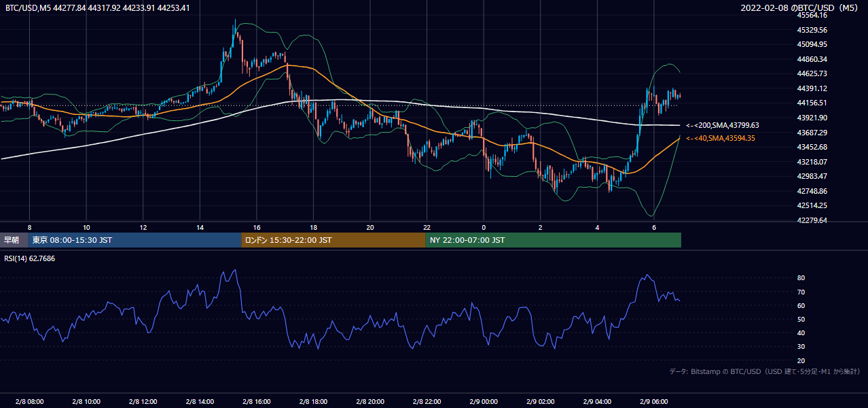Image resolution: width=868 pixels, height=408 pixels.
Task: Click price axis value 45094.95
Action: point(812,44)
